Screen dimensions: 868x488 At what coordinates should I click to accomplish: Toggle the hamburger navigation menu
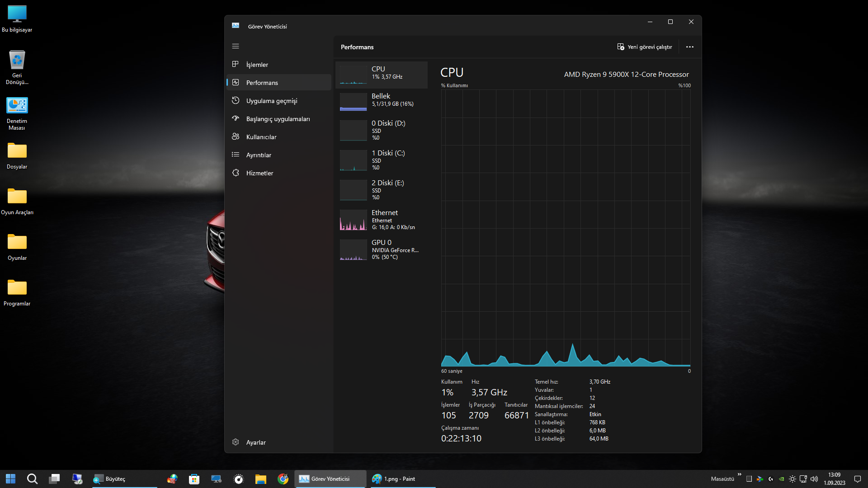[x=236, y=46]
